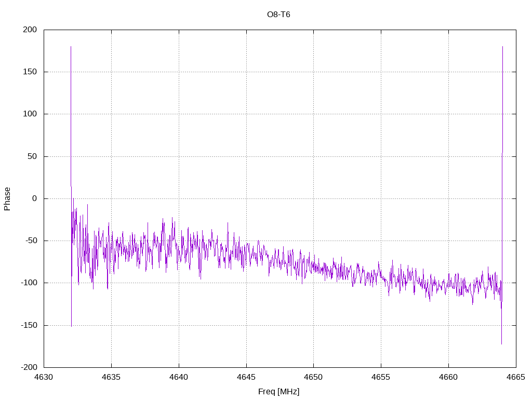Click y-axis tick label 150
The height and width of the screenshot is (399, 532).
(30, 72)
